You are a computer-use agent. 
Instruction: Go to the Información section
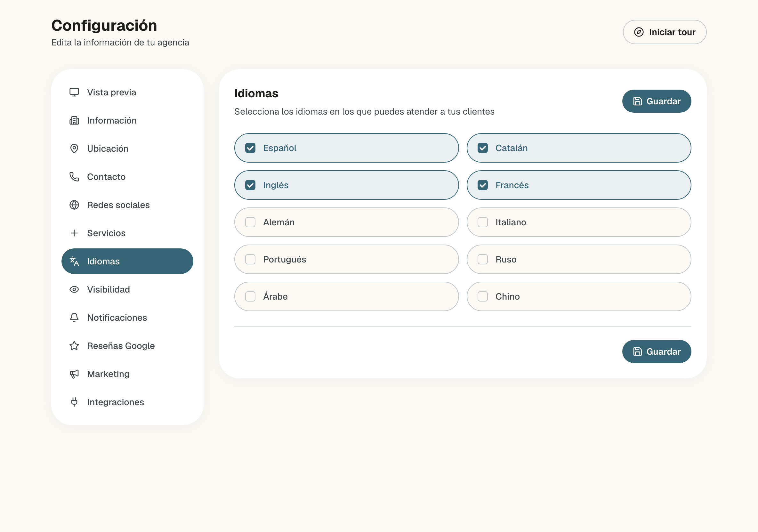click(127, 121)
